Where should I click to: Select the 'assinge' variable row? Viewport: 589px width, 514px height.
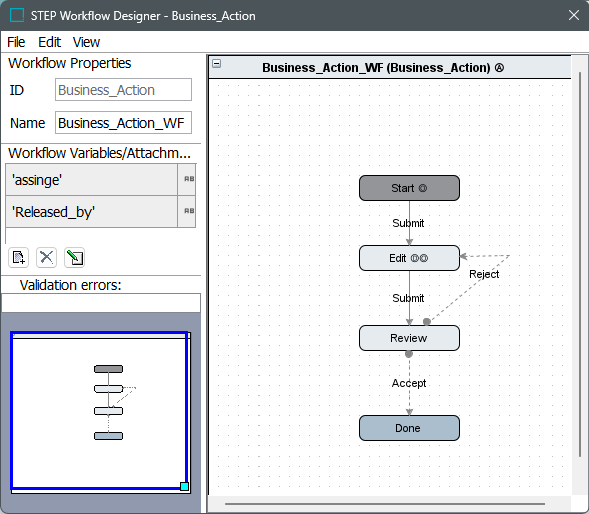pyautogui.click(x=91, y=180)
